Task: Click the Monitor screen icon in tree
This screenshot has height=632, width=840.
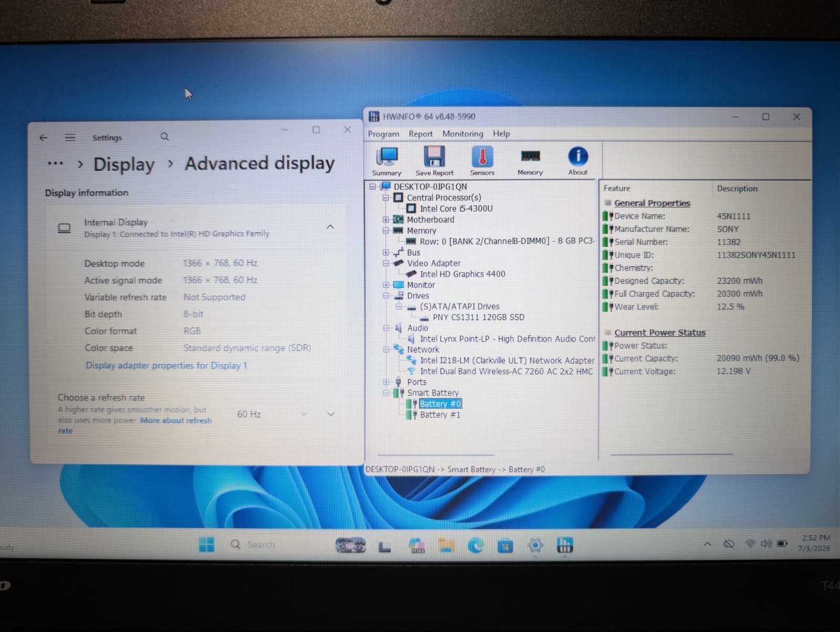Action: pyautogui.click(x=398, y=285)
